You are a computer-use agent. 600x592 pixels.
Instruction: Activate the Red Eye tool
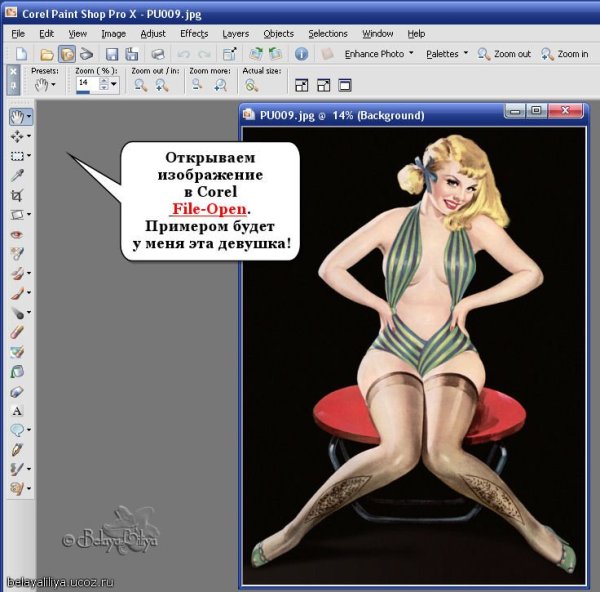(x=17, y=234)
